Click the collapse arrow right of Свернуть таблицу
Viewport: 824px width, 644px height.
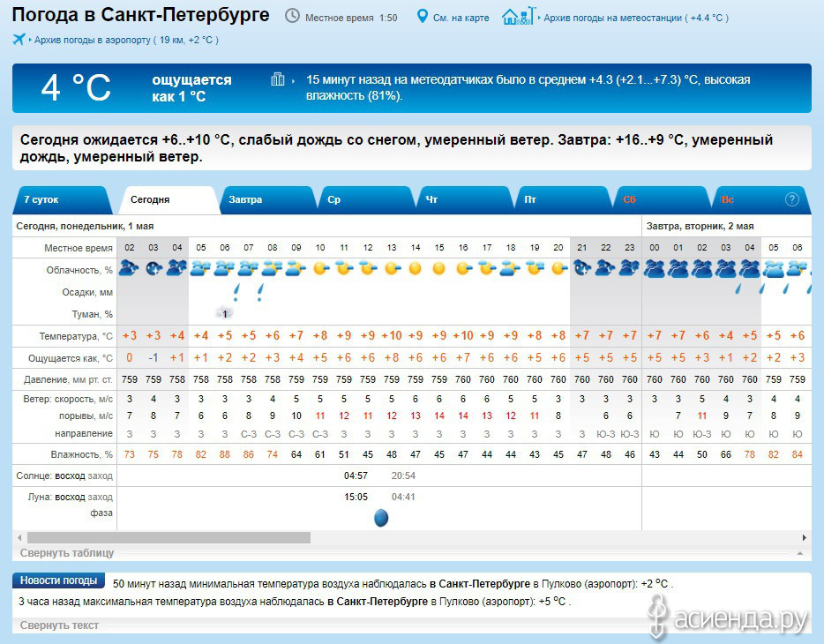pyautogui.click(x=800, y=553)
